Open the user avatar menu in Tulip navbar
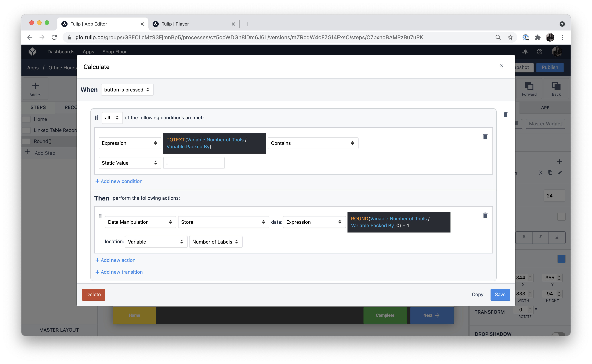The width and height of the screenshot is (592, 364). (557, 51)
